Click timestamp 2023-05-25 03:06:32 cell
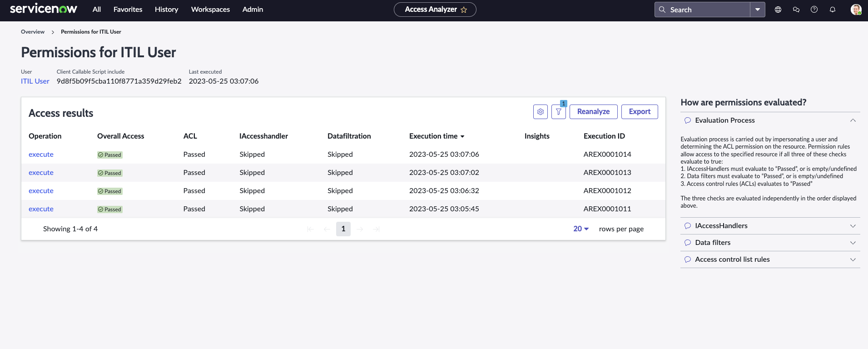This screenshot has width=868, height=349. (444, 191)
